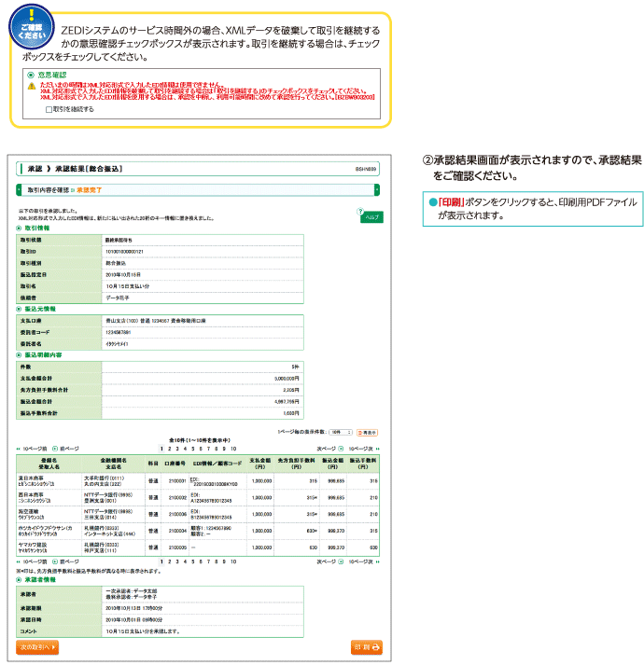This screenshot has height=665, width=644.
Task: Click the 支払金額合計 value 5,000,000円
Action: click(x=287, y=379)
